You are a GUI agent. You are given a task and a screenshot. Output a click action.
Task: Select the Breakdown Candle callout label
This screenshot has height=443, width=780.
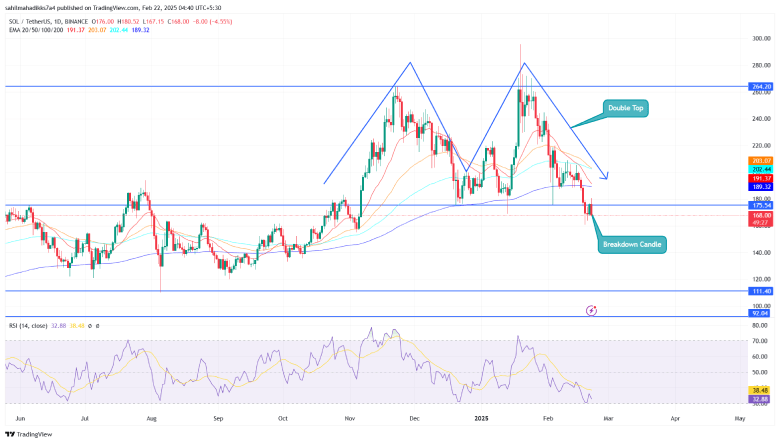[633, 245]
